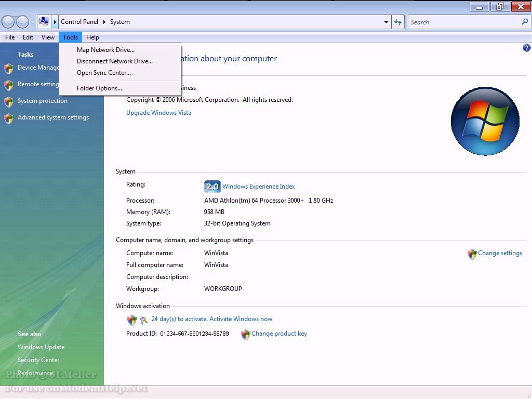Open Performance link under See also
The width and height of the screenshot is (532, 399).
point(35,373)
